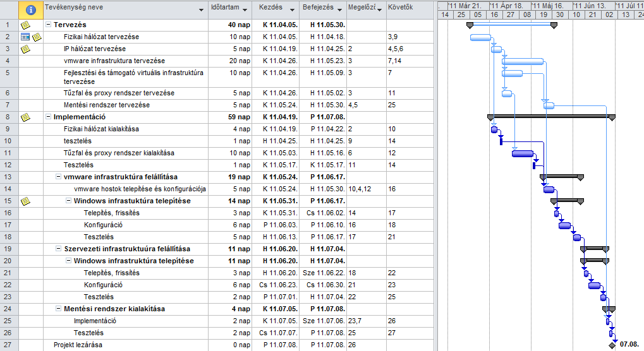
Task: Open the note icon on row 1 Tervezés
Action: (x=25, y=25)
